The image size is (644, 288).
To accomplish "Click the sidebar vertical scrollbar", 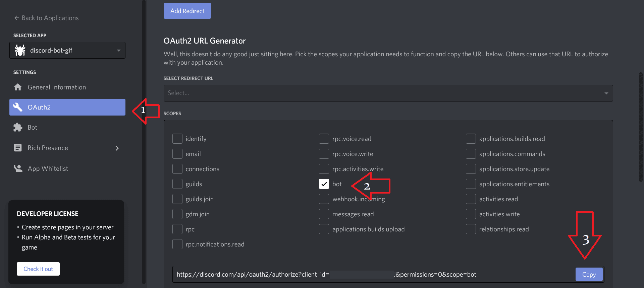I will 144,142.
